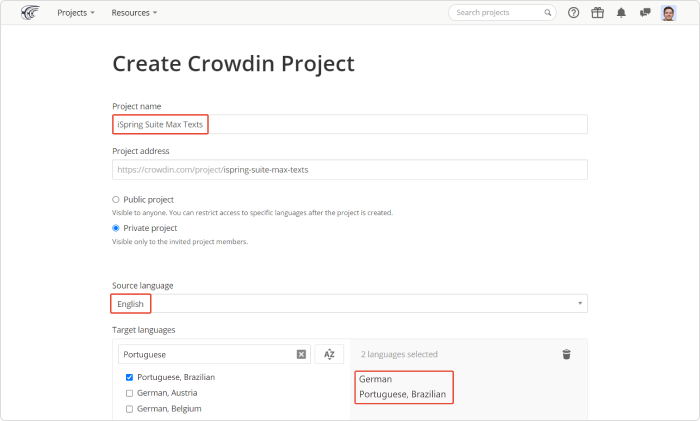Uncheck Portuguese, Brazilian checkbox
Viewport: 700px width, 421px height.
pos(129,377)
